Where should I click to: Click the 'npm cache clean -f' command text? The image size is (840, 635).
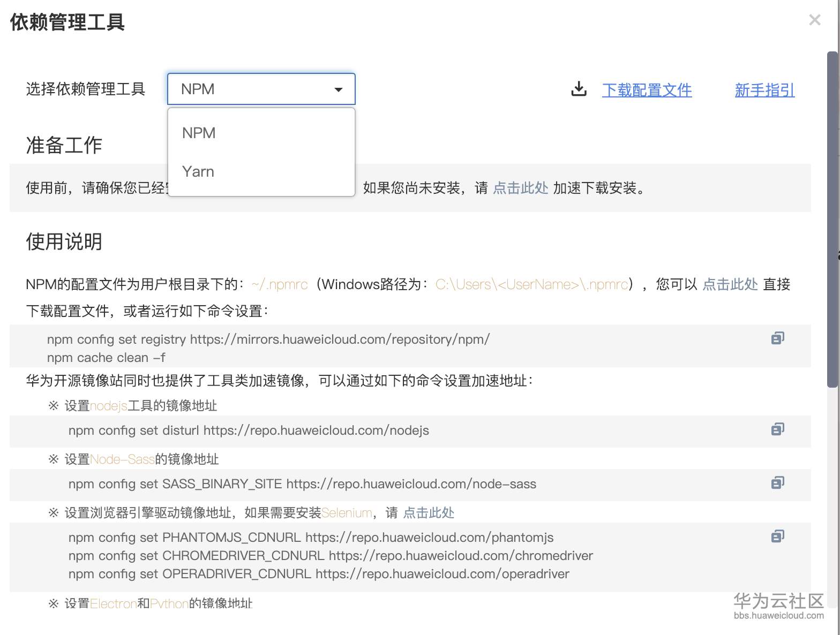(x=106, y=358)
